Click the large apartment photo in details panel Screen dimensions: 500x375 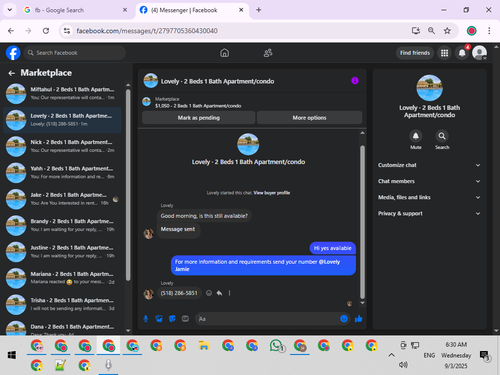click(429, 88)
